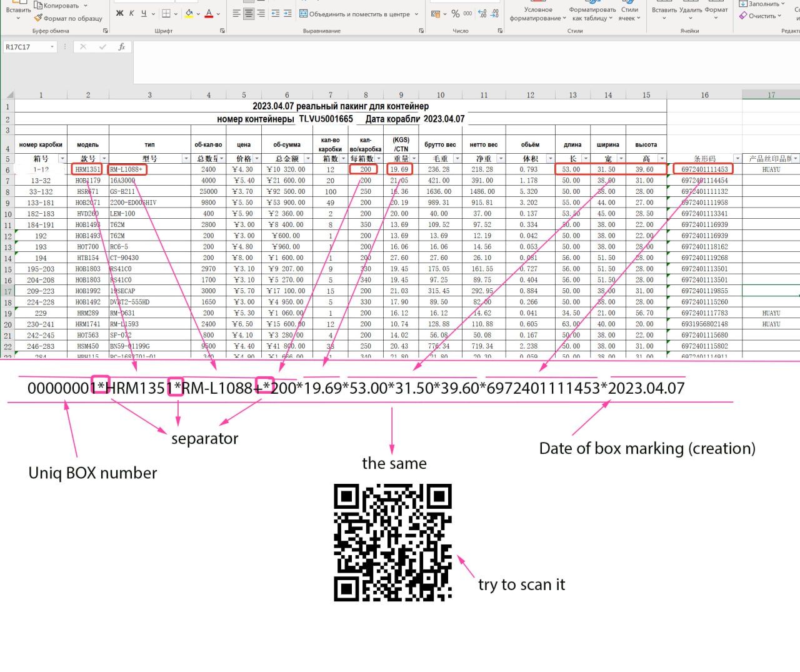
Task: Click 'Удалить' cells button
Action: [x=691, y=10]
